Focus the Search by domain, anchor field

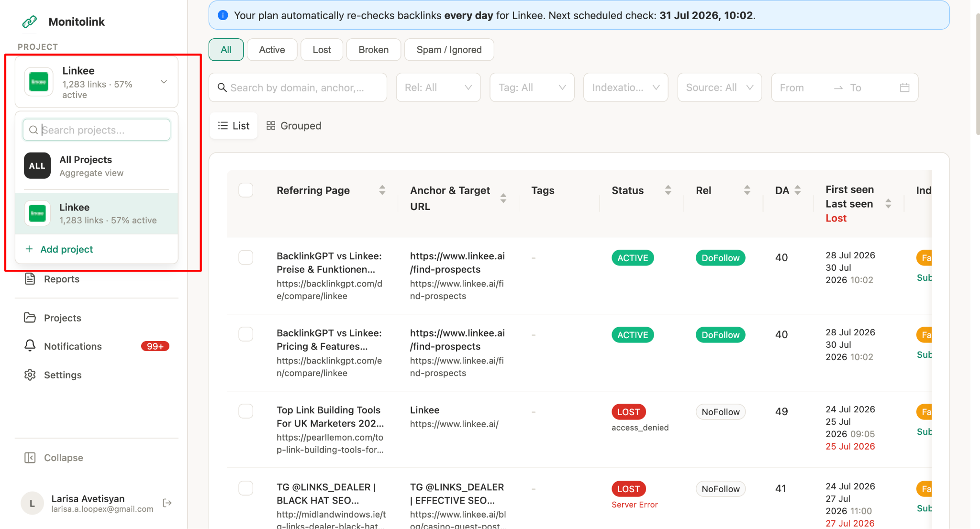[298, 88]
